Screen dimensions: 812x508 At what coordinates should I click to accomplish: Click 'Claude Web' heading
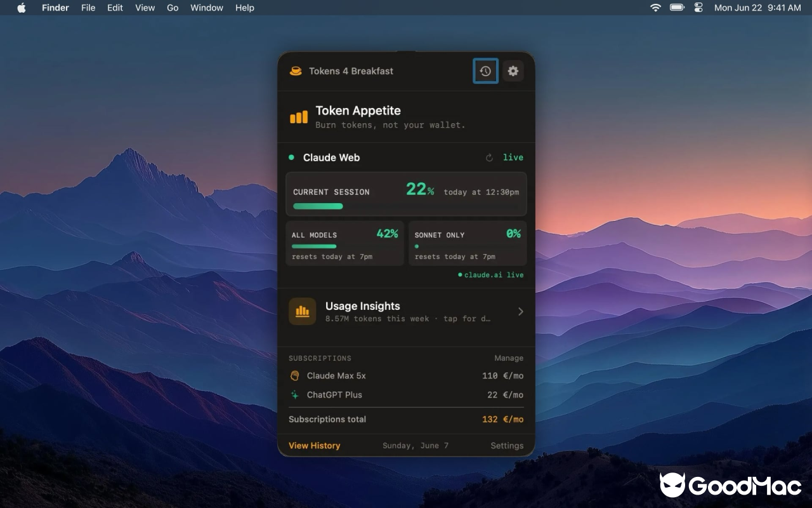tap(331, 157)
